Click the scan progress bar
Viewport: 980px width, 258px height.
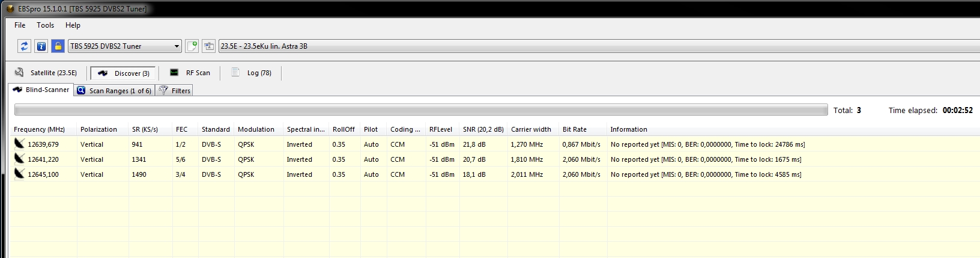(420, 110)
